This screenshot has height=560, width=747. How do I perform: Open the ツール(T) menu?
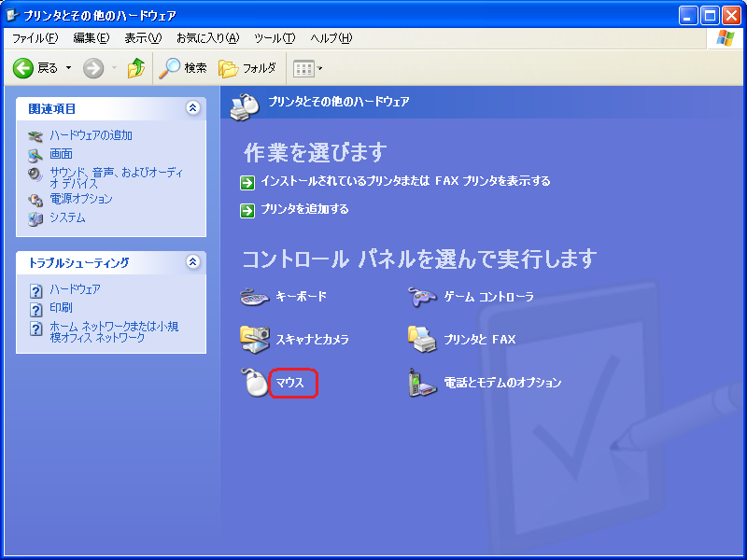coord(275,38)
